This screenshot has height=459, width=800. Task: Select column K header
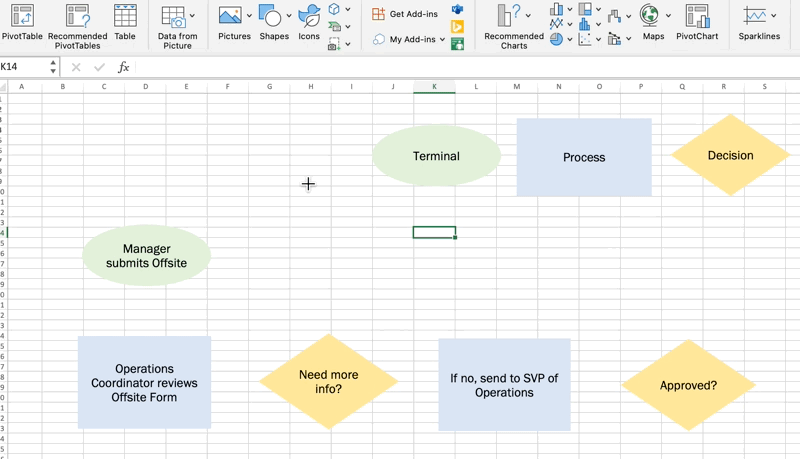[x=434, y=87]
